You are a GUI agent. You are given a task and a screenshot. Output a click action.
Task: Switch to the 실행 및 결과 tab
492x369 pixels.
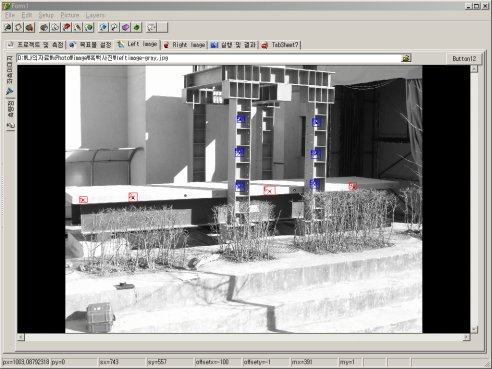tap(233, 45)
